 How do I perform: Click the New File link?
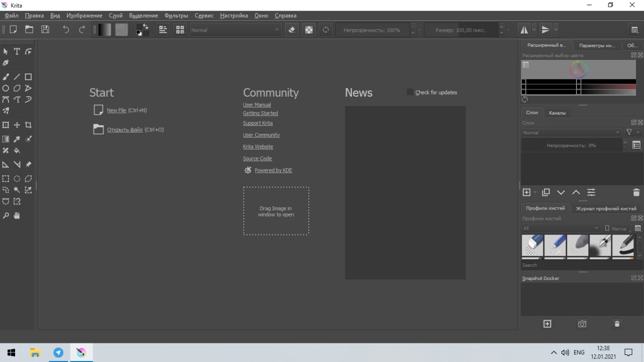pos(116,110)
